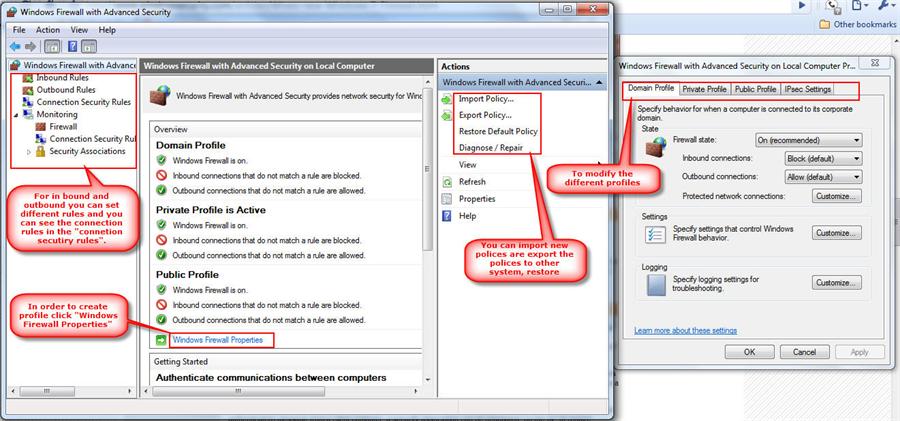
Task: Click the browser wrench menu icon
Action: [887, 6]
